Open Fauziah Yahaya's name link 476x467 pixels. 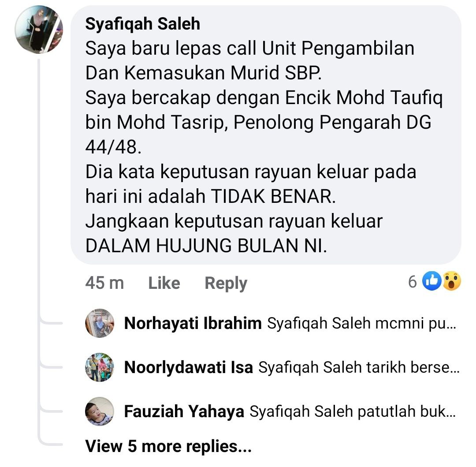[184, 412]
